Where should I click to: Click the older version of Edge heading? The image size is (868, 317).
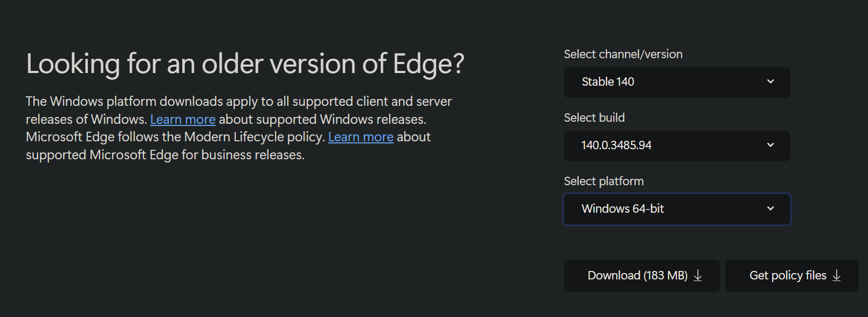[245, 64]
